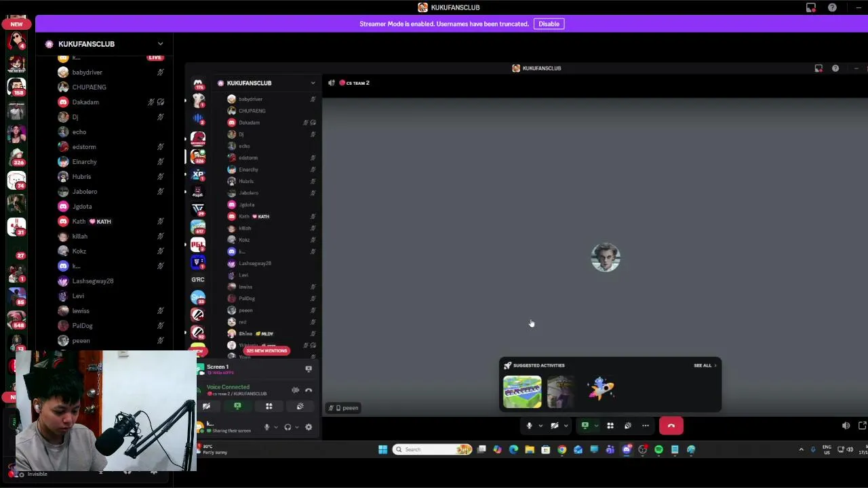Open User Settings gear in the streamed user panel
868x488 pixels.
(x=309, y=427)
